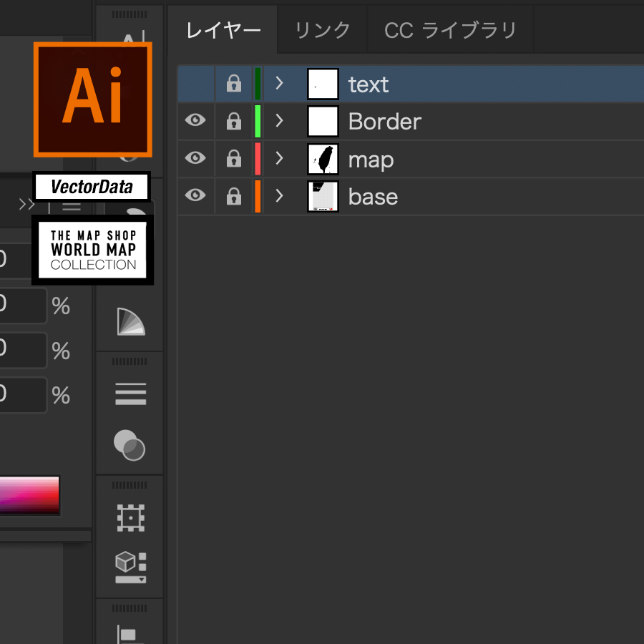Image resolution: width=644 pixels, height=644 pixels.
Task: Expand the map layer contents
Action: click(x=279, y=158)
